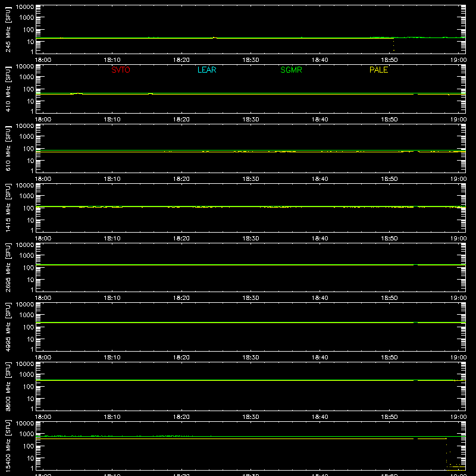Pick '18:10' time label below 1415 MHz plot
476x476 pixels.
112,239
